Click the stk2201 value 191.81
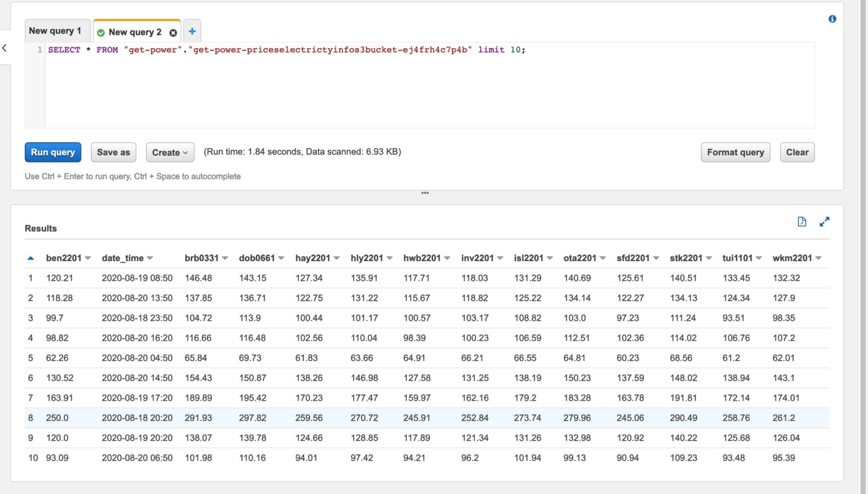 (683, 398)
